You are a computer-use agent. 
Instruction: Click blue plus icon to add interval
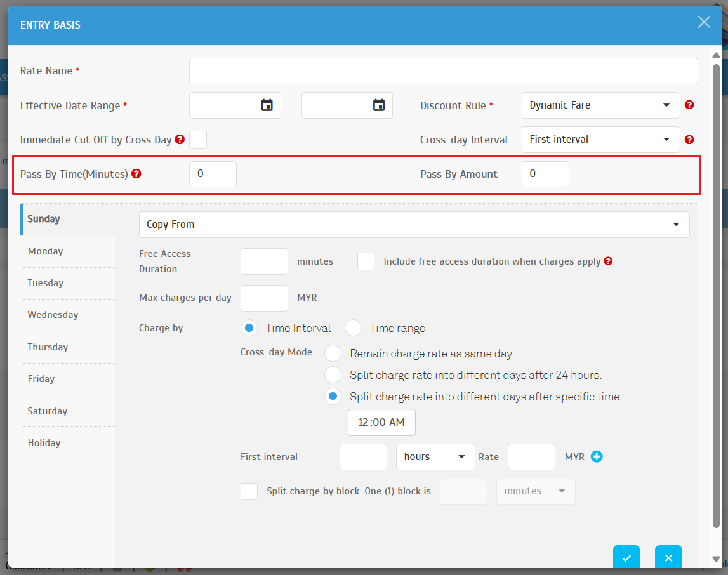597,456
